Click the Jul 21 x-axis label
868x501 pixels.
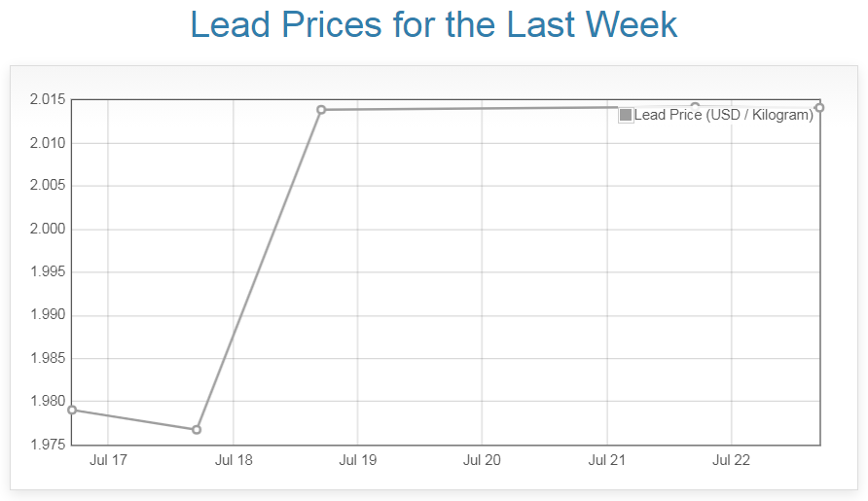click(606, 460)
